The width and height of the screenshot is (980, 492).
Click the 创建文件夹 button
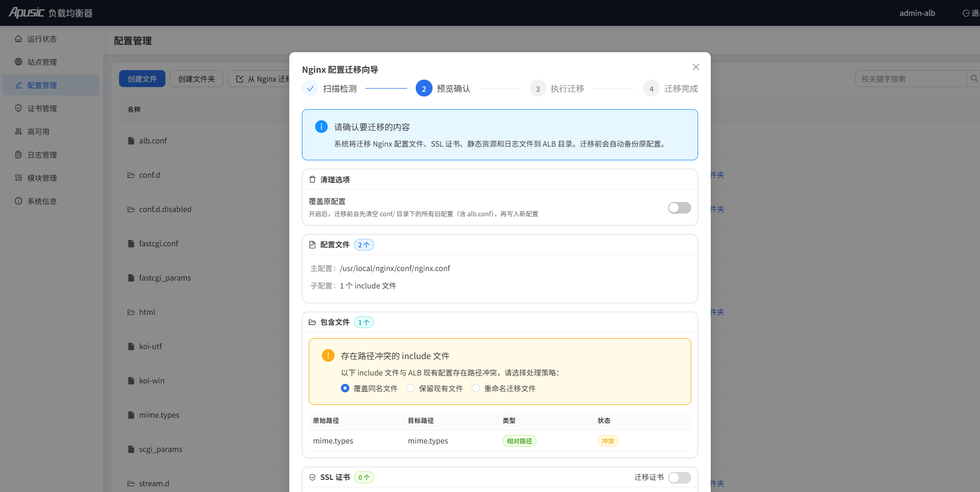pyautogui.click(x=197, y=79)
